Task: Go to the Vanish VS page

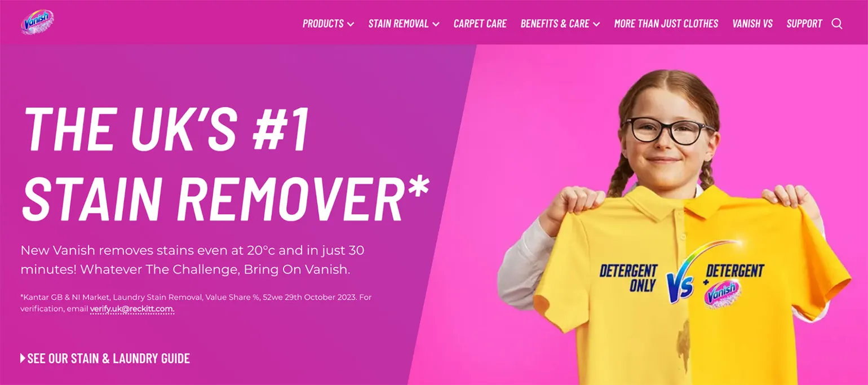Action: pyautogui.click(x=752, y=24)
